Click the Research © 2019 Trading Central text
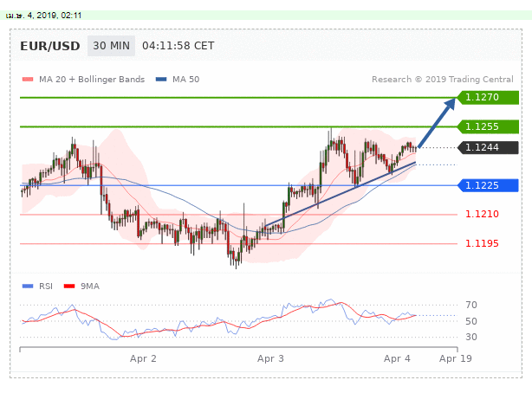Viewport: 532px width, 393px height. [443, 80]
